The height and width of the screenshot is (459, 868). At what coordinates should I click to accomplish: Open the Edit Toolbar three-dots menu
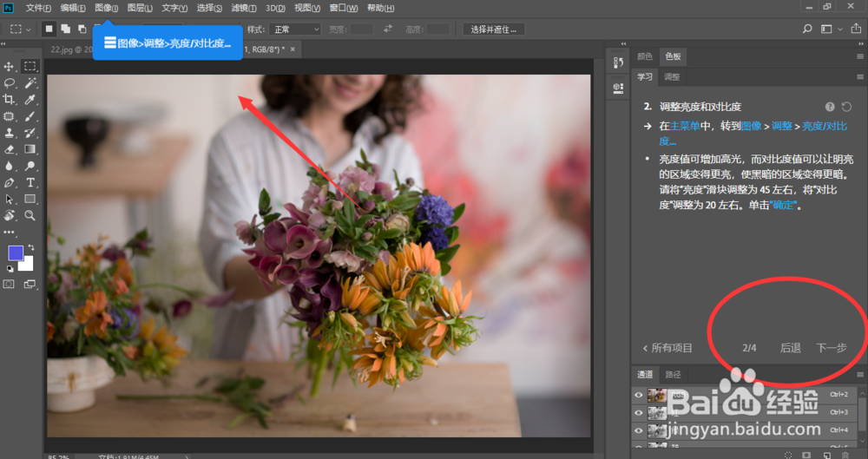9,233
